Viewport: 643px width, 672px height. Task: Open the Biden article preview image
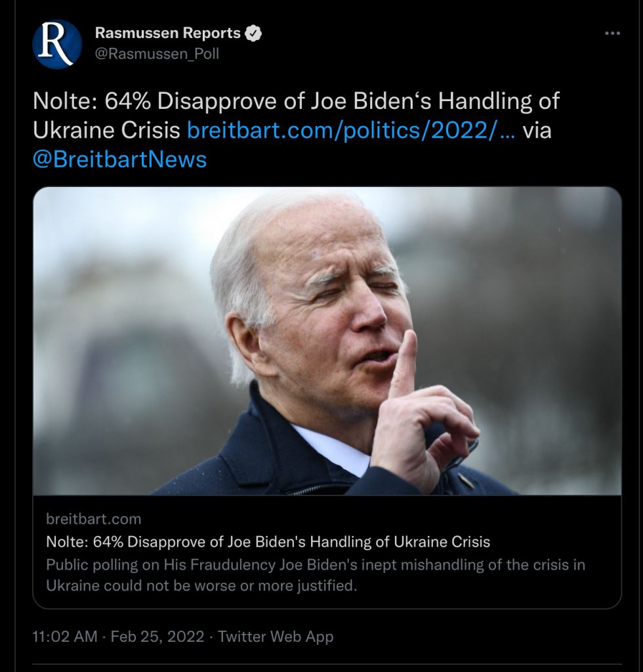pos(327,341)
